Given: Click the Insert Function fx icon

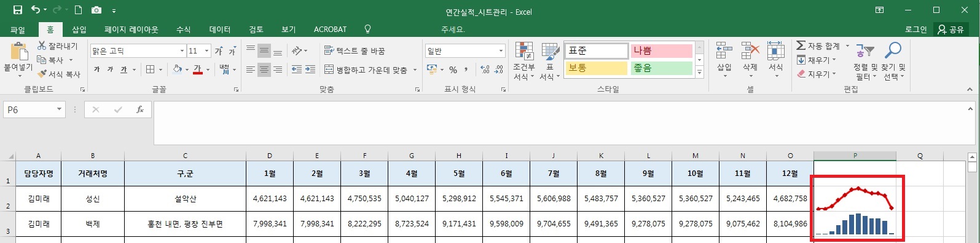Looking at the screenshot, I should coord(140,110).
